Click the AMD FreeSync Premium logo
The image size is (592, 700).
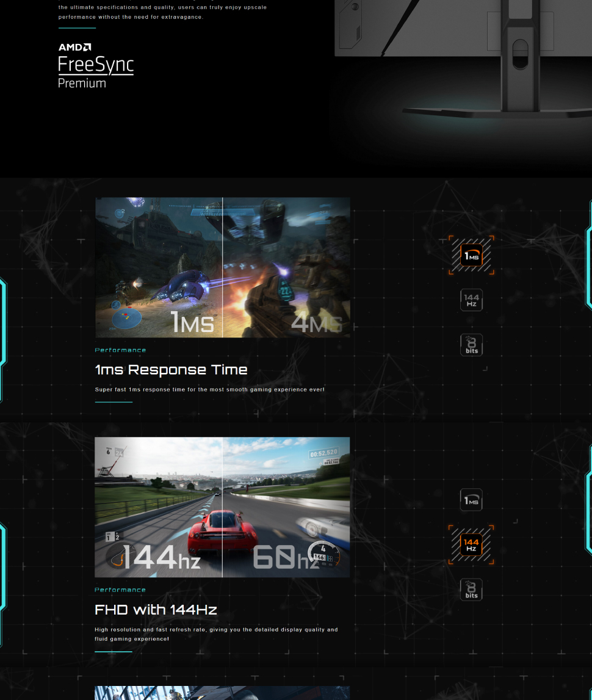pyautogui.click(x=96, y=65)
